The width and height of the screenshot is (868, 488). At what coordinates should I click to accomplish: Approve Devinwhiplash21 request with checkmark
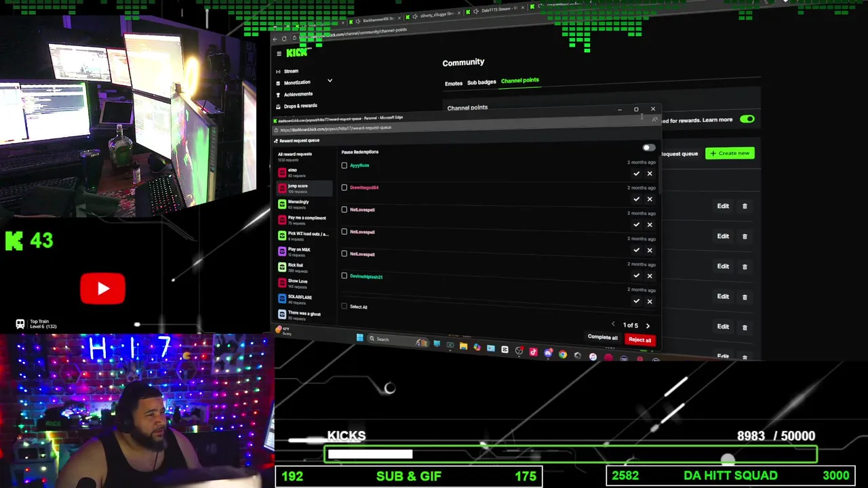pyautogui.click(x=636, y=301)
